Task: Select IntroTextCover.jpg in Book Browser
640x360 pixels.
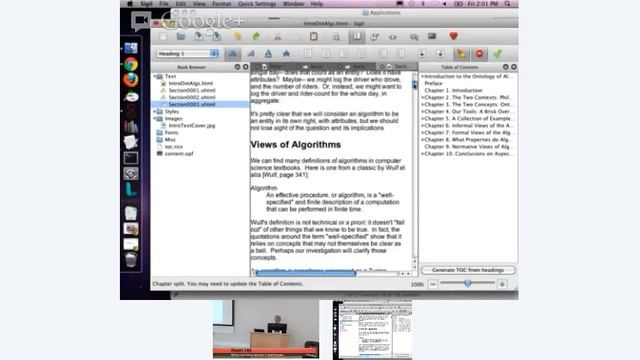Action: tap(191, 126)
